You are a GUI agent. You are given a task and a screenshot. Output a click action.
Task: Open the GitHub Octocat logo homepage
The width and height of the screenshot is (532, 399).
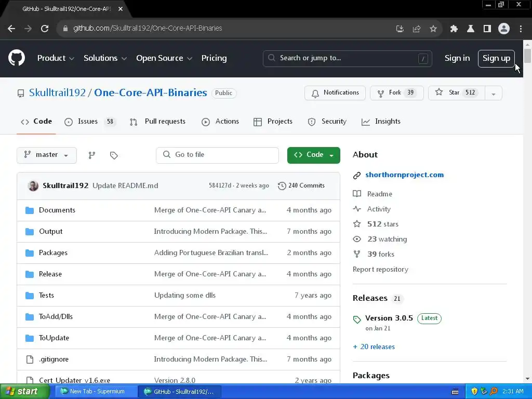17,58
